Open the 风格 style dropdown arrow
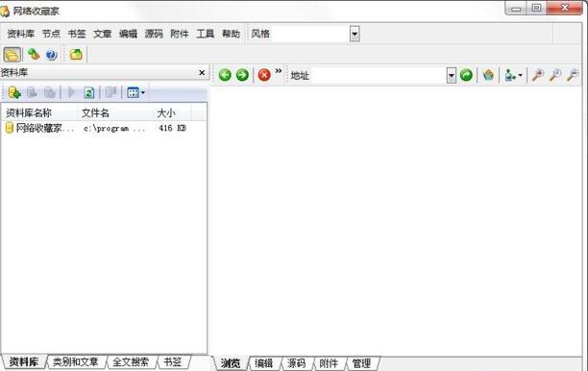Image resolution: width=588 pixels, height=371 pixels. (355, 35)
